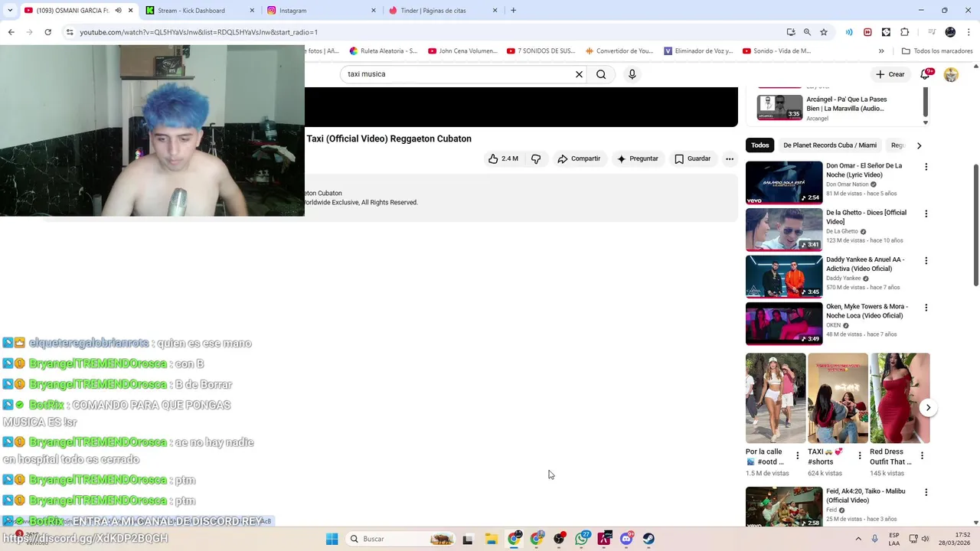Open Todos los marcadores folder
980x551 pixels.
[x=937, y=51]
